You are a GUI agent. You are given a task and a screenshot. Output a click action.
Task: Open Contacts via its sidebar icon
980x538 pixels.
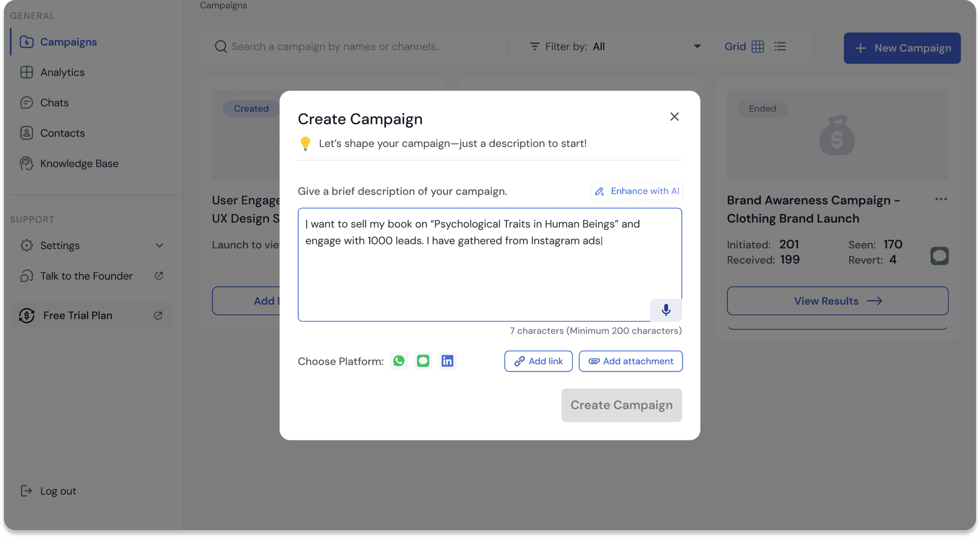[x=26, y=133]
